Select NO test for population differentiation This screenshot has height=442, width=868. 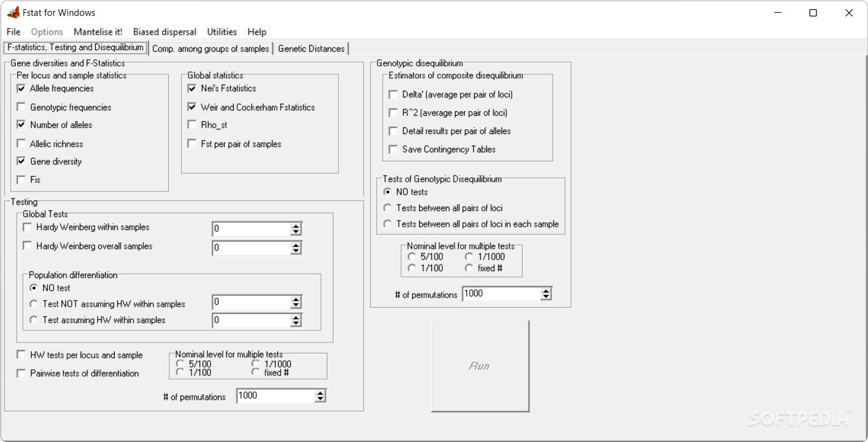[34, 288]
